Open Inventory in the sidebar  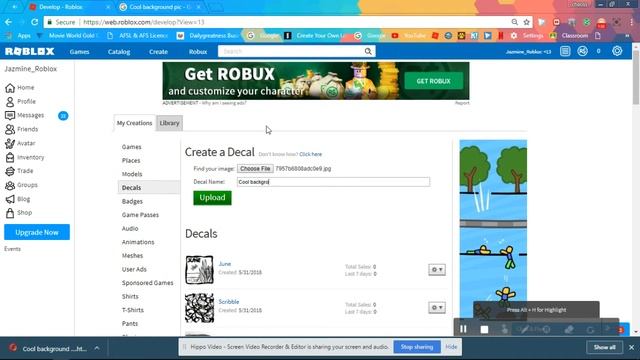(x=24, y=157)
